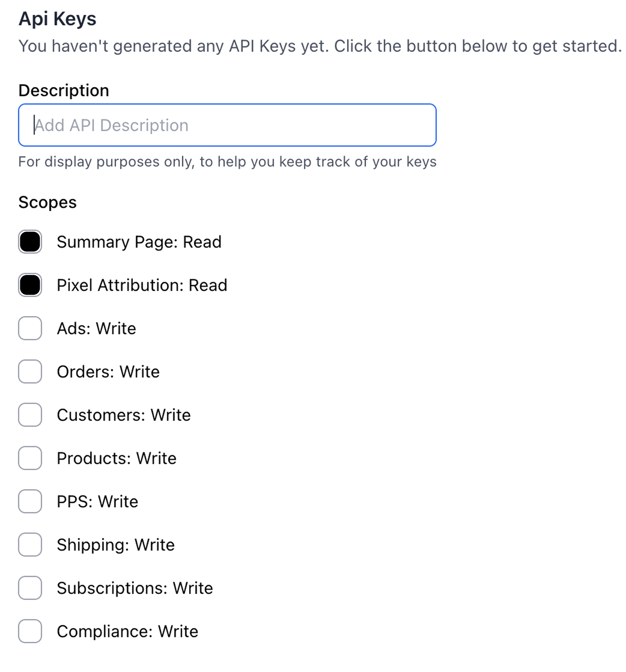Uncheck the Pixel Attribution: Read checkbox
The height and width of the screenshot is (672, 626).
[30, 285]
